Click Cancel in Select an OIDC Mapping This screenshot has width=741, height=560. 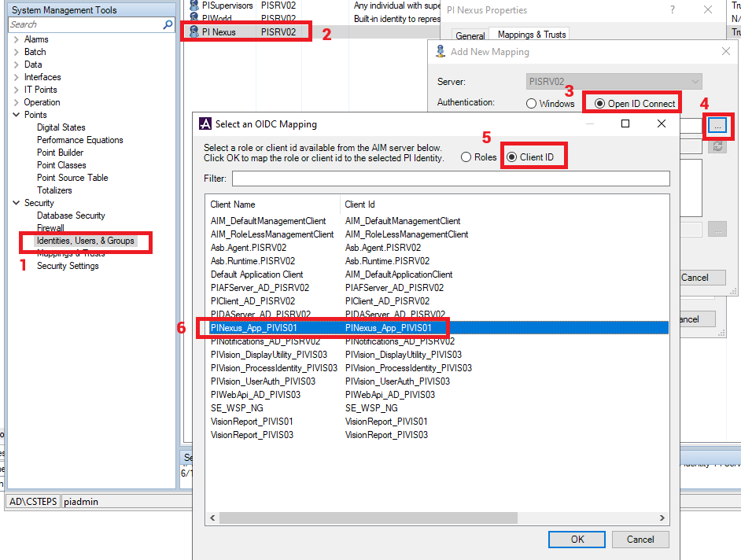tap(640, 540)
